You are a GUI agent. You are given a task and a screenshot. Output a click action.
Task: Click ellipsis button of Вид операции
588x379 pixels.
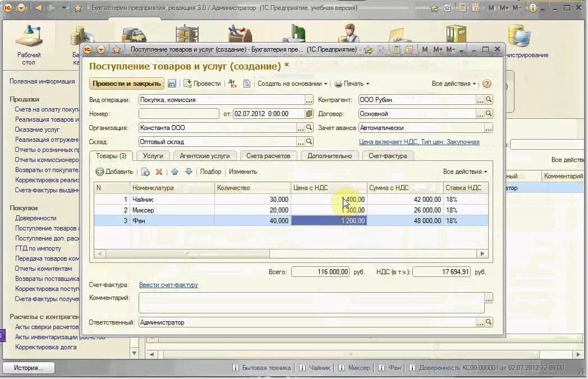(309, 100)
